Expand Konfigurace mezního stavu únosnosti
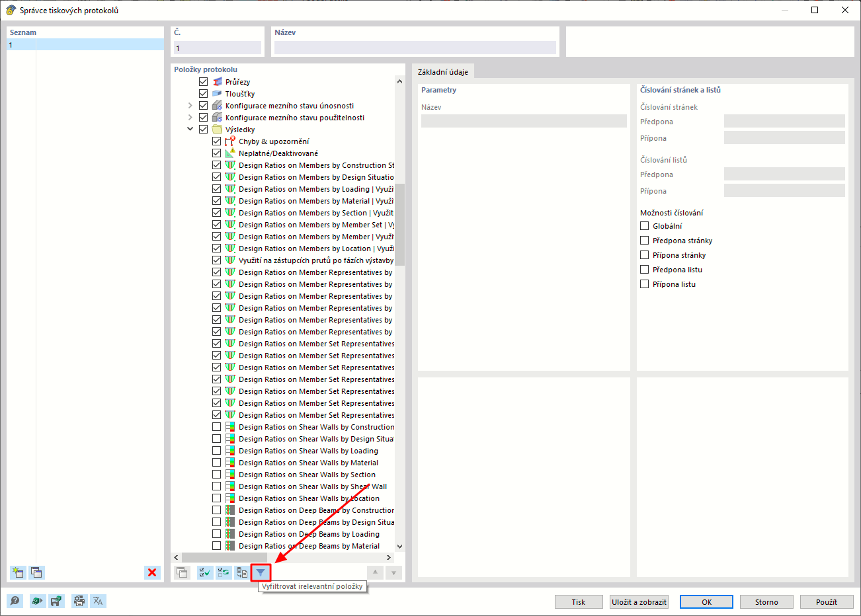This screenshot has height=616, width=861. 191,105
